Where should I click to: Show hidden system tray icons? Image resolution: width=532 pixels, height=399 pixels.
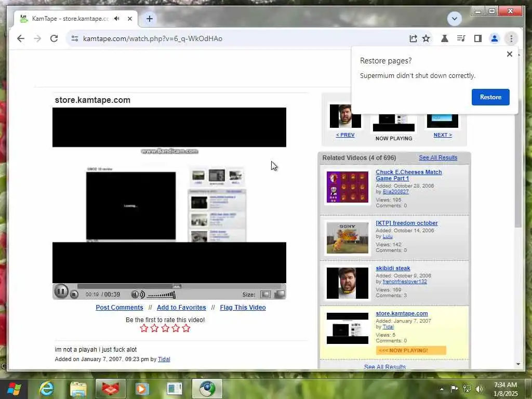pyautogui.click(x=442, y=389)
